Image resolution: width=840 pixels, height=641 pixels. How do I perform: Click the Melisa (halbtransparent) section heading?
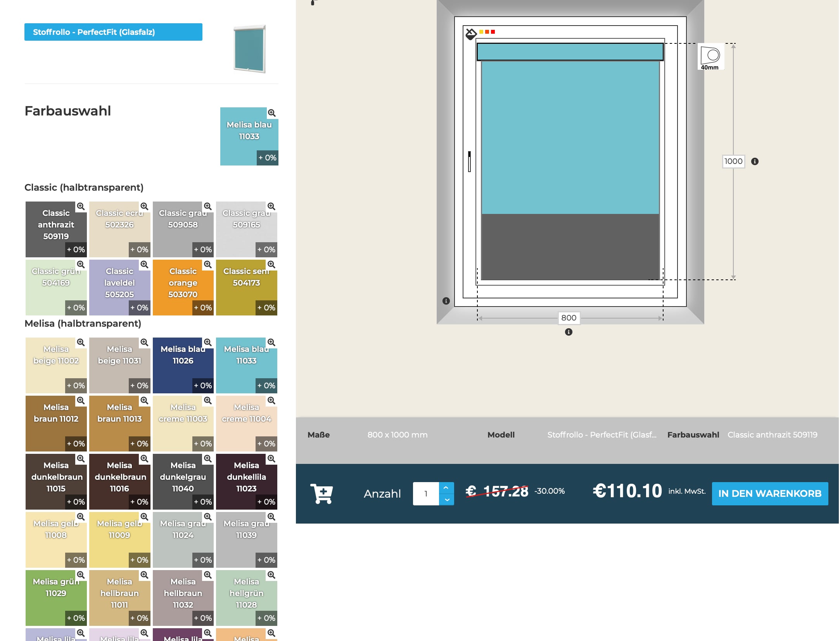83,324
